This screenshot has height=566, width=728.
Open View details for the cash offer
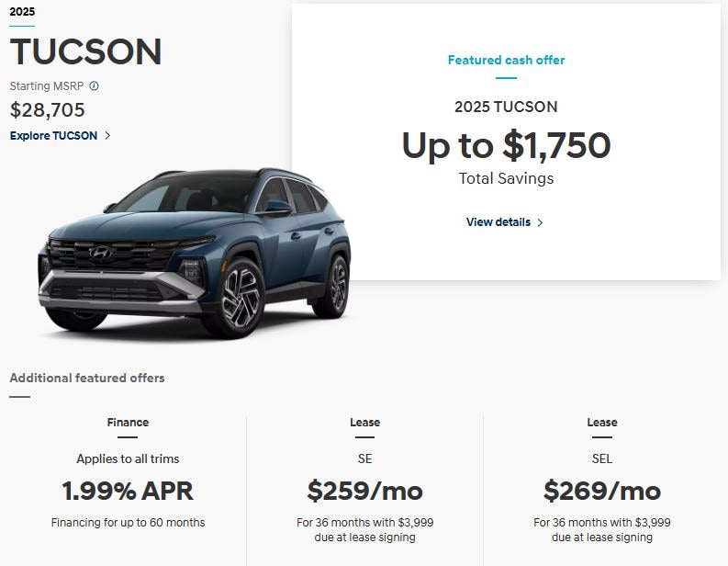[498, 222]
